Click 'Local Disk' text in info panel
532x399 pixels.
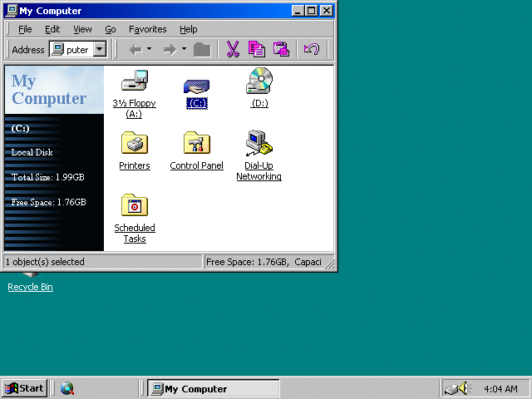click(x=32, y=152)
